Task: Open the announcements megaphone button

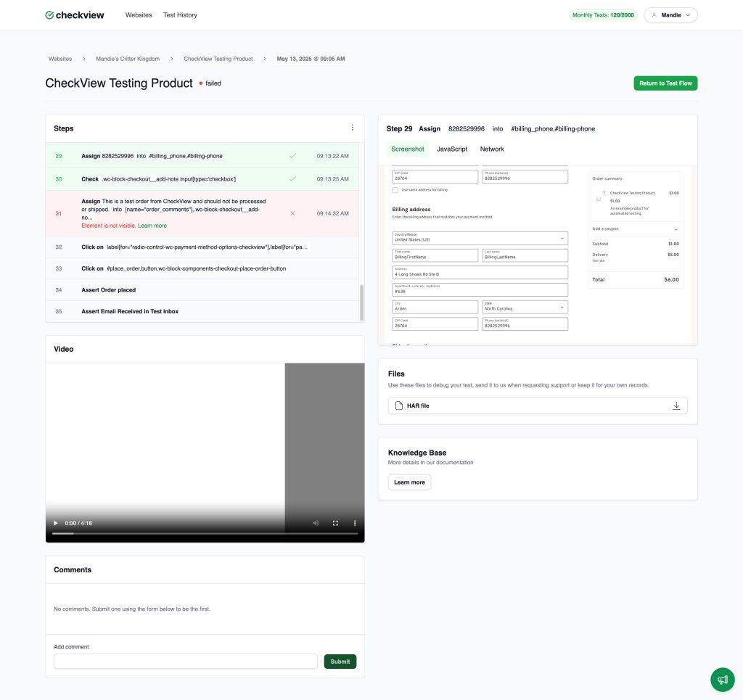Action: pyautogui.click(x=722, y=680)
